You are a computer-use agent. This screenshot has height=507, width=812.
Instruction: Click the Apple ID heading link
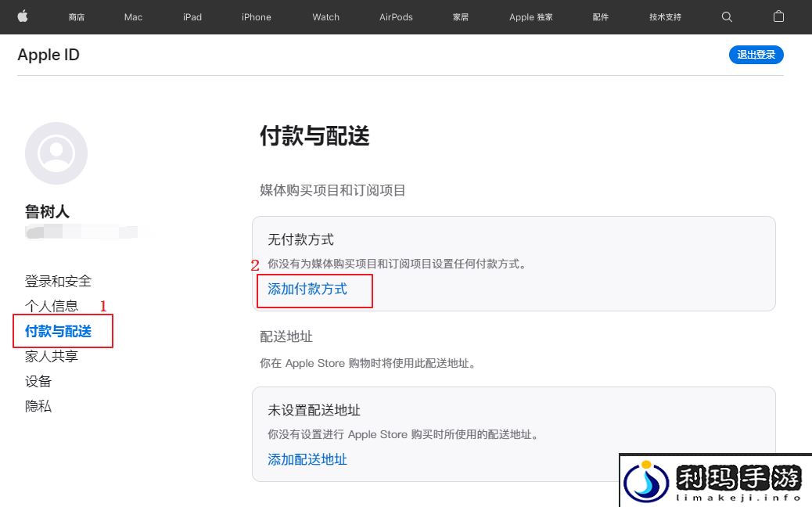(x=49, y=54)
